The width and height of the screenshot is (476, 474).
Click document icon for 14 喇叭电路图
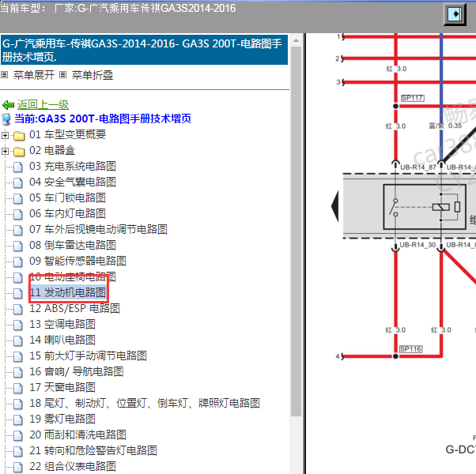click(18, 340)
